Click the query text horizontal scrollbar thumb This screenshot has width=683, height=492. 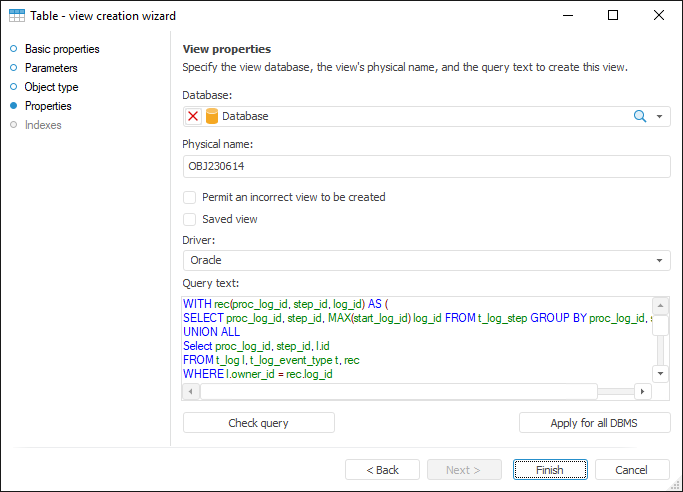399,391
